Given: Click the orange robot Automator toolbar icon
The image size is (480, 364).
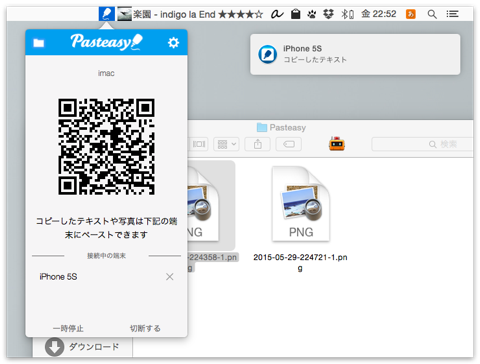Looking at the screenshot, I should (337, 144).
